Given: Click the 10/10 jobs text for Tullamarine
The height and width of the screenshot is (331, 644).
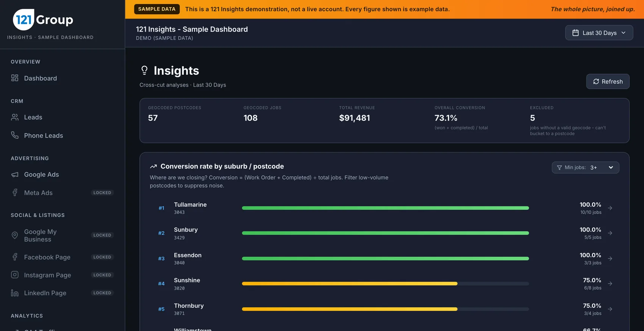Looking at the screenshot, I should tap(591, 212).
